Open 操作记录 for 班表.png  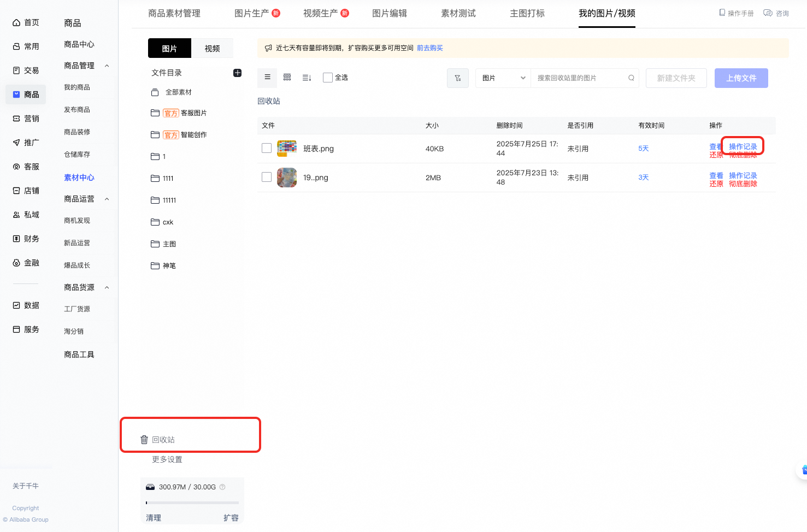pyautogui.click(x=743, y=146)
